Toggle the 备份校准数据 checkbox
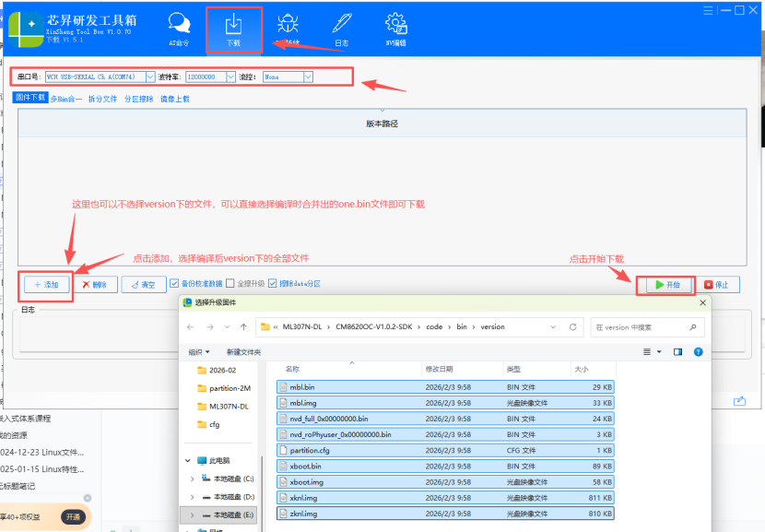The width and height of the screenshot is (765, 532). [x=174, y=284]
